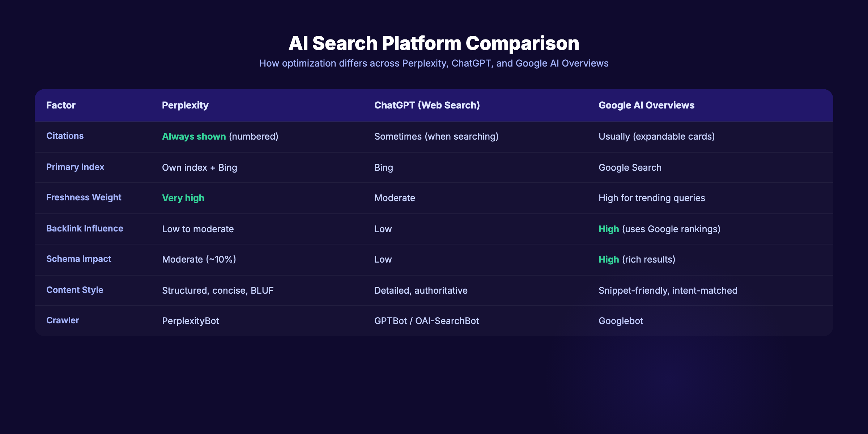Click the 'Schema Impact' row label
868x434 pixels.
point(78,259)
